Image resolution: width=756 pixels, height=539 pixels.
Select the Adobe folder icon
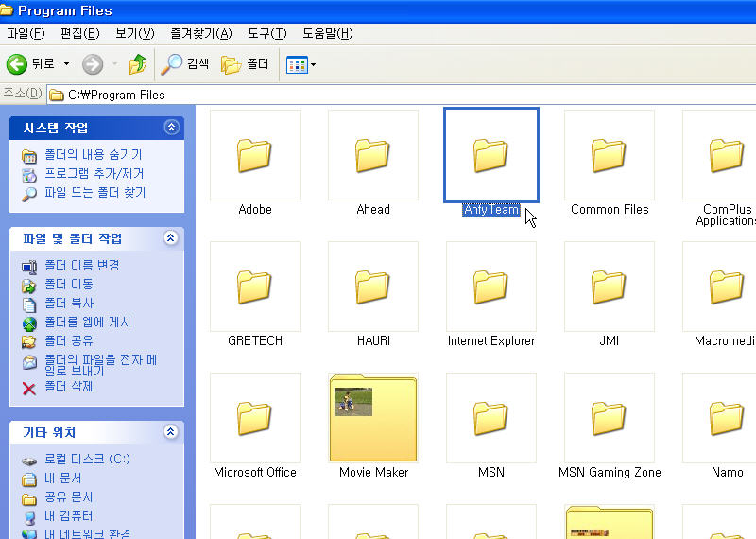point(255,155)
